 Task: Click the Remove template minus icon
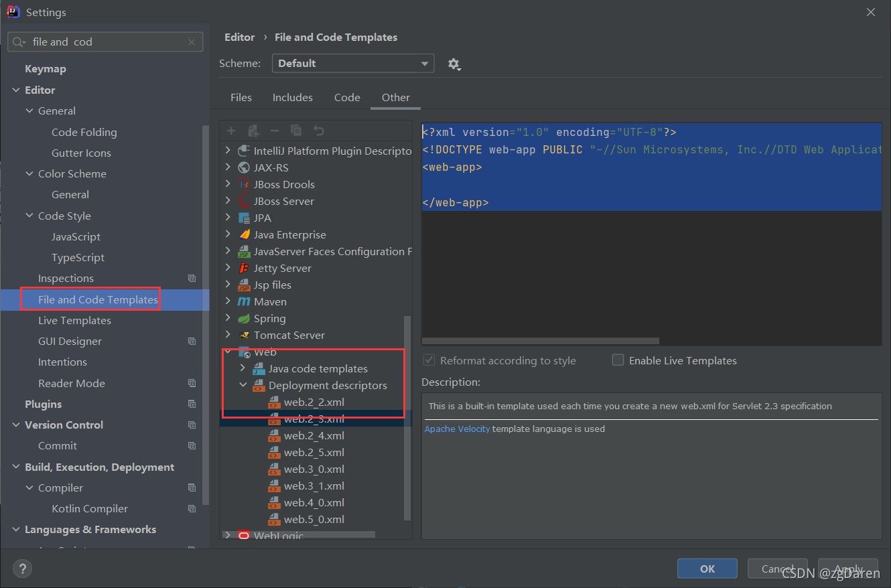[275, 131]
